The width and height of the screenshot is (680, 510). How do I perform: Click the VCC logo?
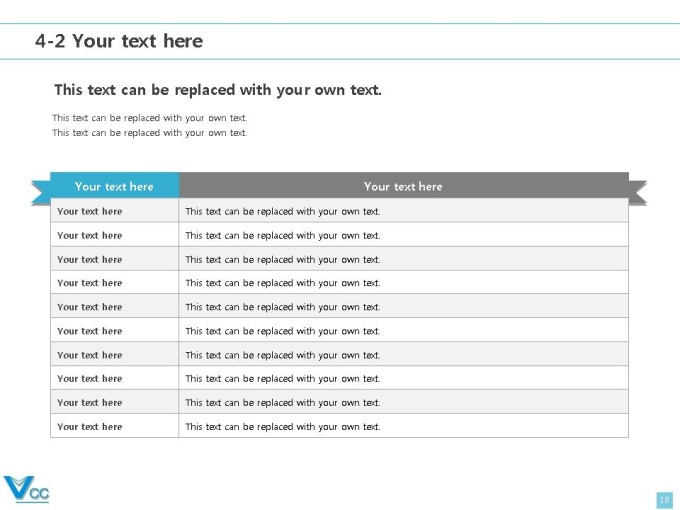pos(26,489)
